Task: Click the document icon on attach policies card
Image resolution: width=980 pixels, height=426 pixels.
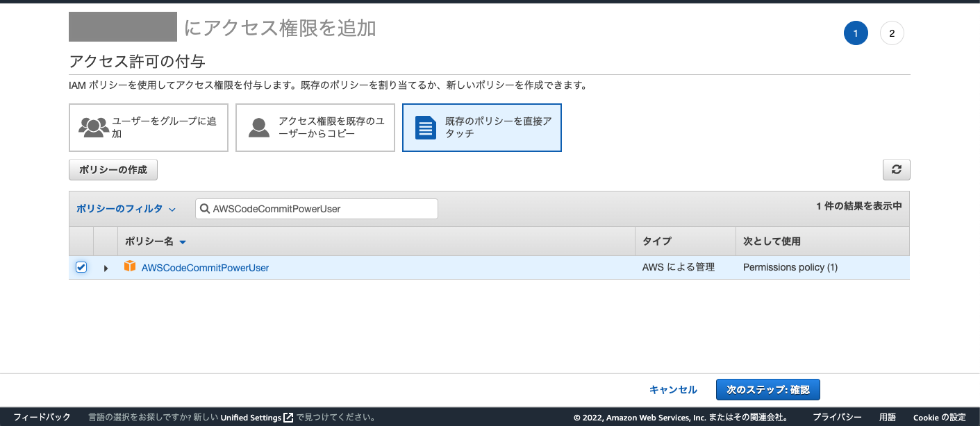Action: pyautogui.click(x=425, y=128)
